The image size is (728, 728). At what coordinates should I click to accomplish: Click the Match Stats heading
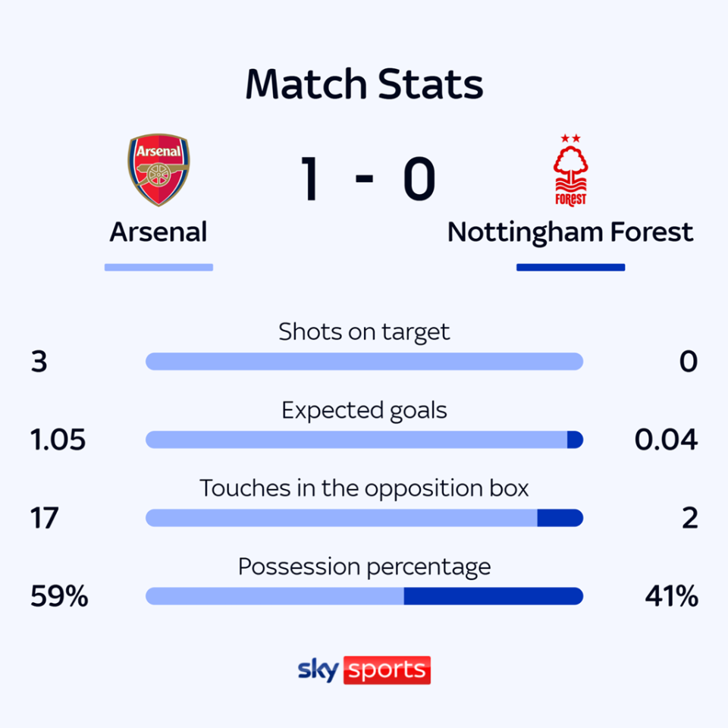click(364, 85)
